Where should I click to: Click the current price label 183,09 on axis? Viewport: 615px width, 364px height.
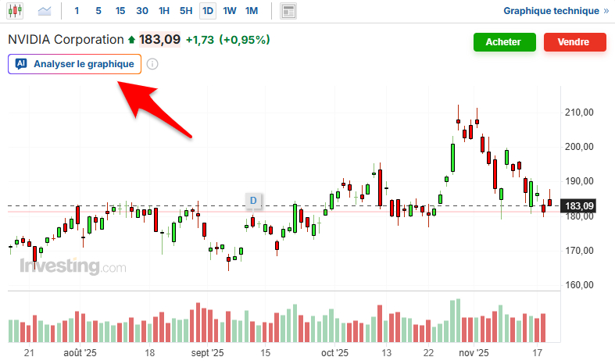click(x=581, y=206)
